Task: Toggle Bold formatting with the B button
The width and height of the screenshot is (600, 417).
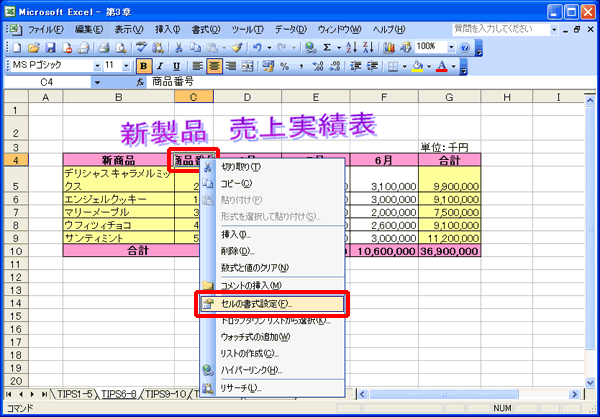Action: coord(144,67)
